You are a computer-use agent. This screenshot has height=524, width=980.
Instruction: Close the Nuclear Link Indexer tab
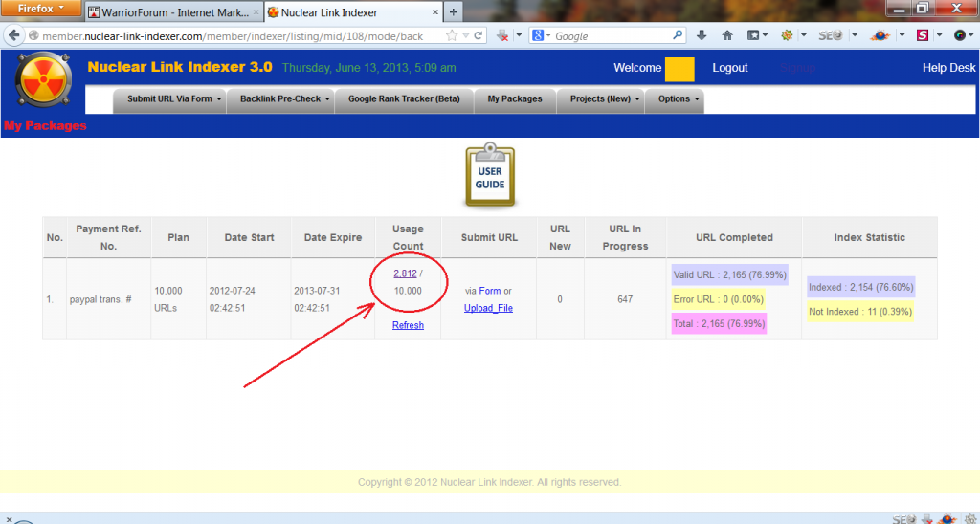coord(435,11)
